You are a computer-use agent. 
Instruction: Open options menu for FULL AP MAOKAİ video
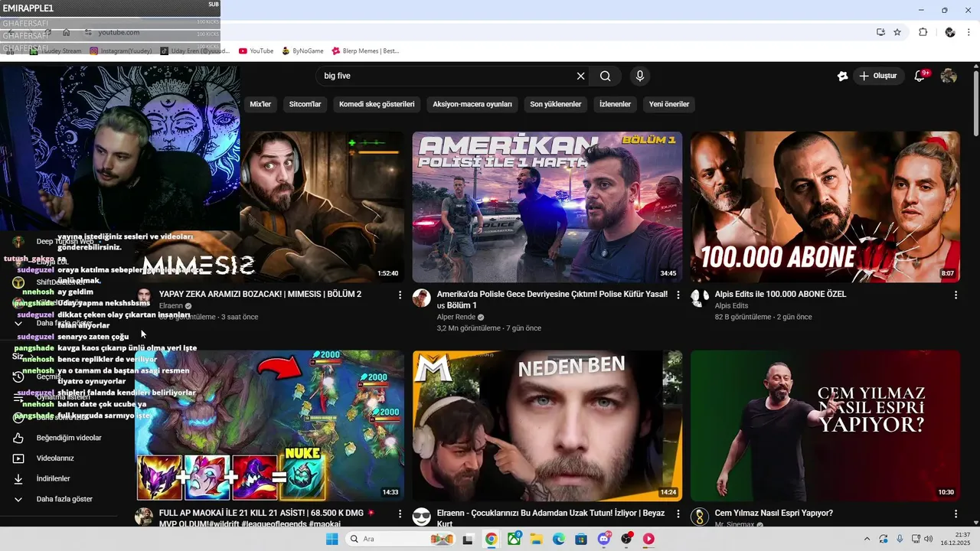(400, 514)
